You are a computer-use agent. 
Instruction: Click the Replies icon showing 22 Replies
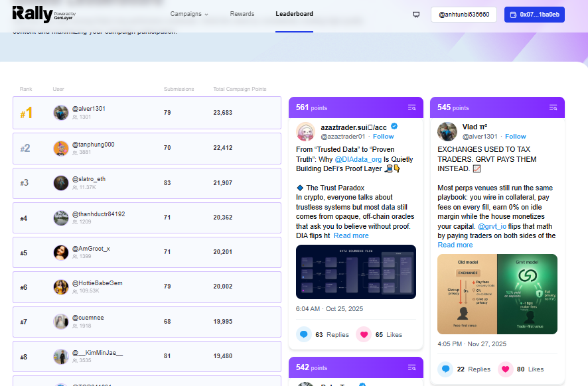point(446,369)
